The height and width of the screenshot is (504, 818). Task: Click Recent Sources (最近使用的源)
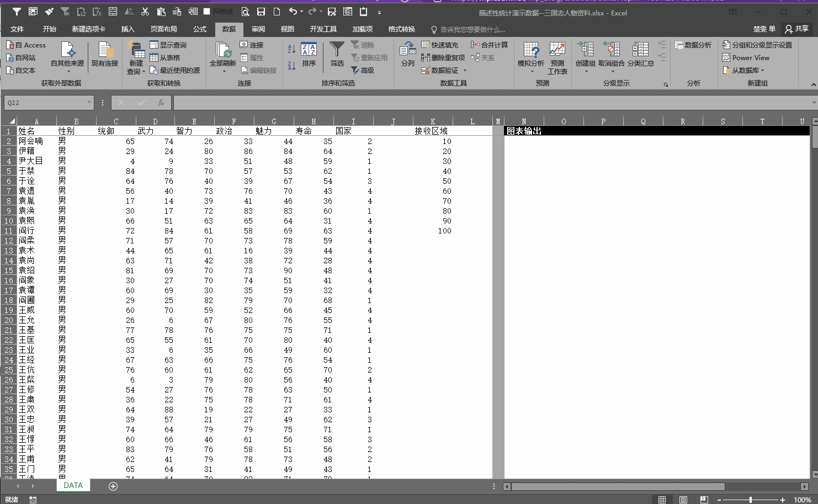coord(175,71)
